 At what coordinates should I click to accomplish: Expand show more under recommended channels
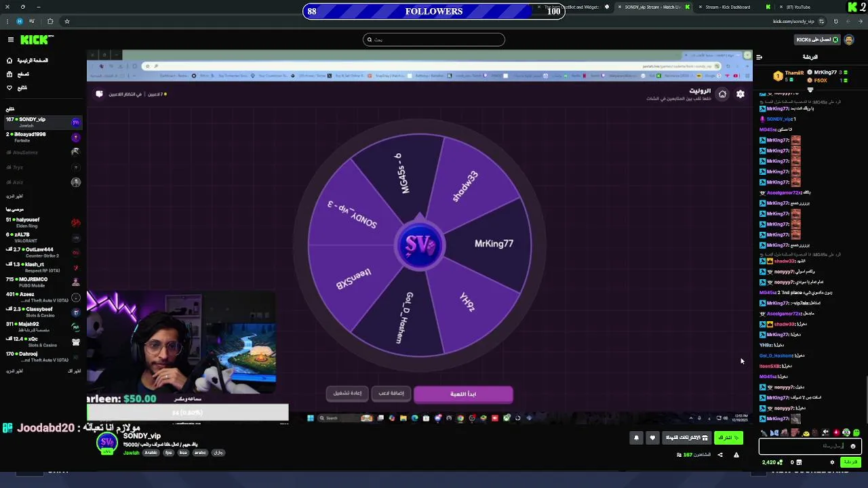coord(14,371)
